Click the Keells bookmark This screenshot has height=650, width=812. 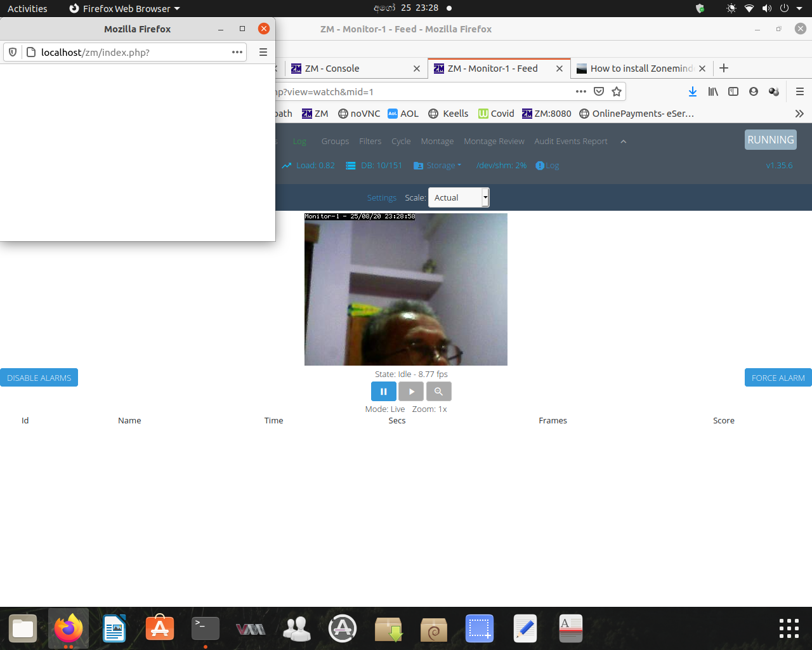(449, 114)
